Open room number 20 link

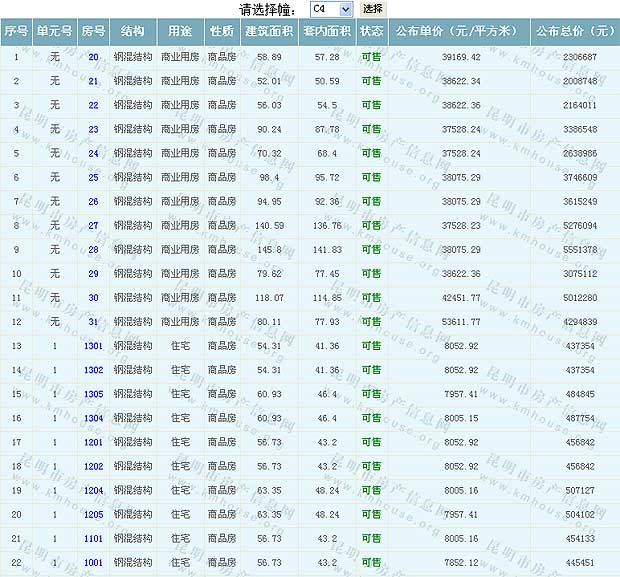coord(93,57)
